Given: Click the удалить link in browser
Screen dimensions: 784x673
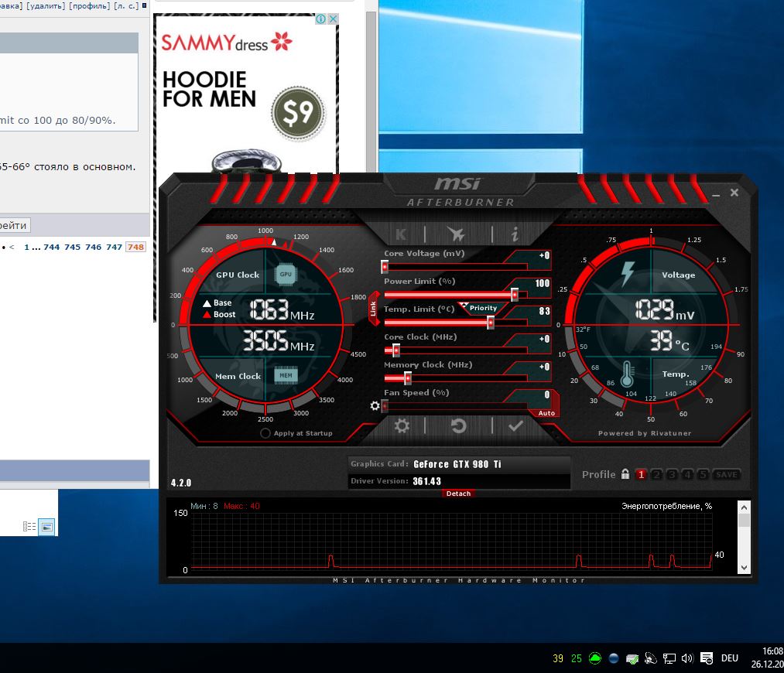Looking at the screenshot, I should pyautogui.click(x=46, y=5).
